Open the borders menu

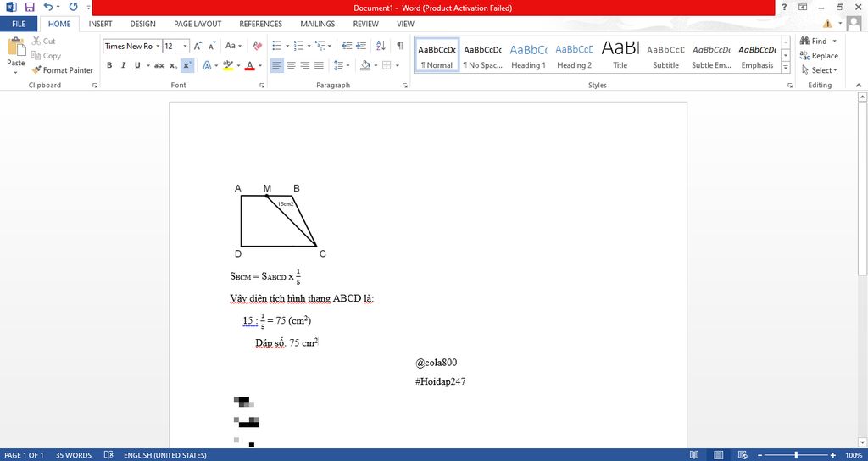click(x=387, y=65)
